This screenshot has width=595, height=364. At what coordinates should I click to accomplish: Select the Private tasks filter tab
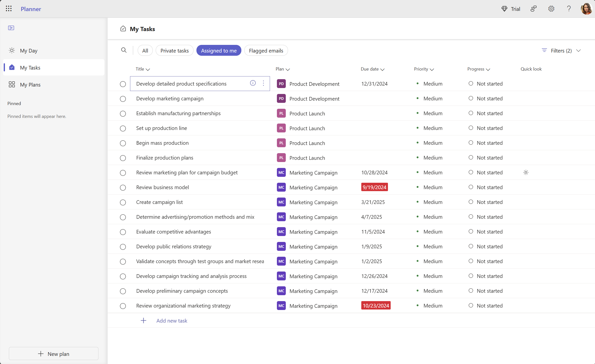coord(175,51)
